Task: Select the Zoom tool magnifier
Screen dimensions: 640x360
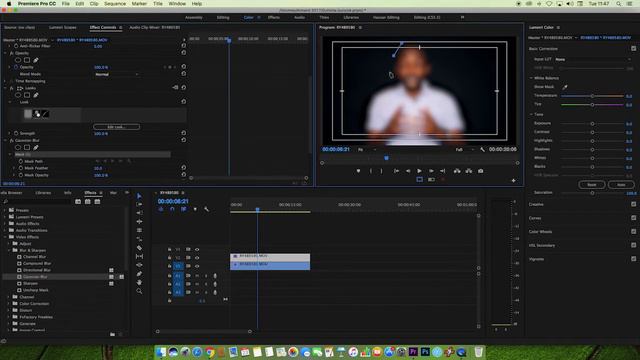Action: click(139, 291)
